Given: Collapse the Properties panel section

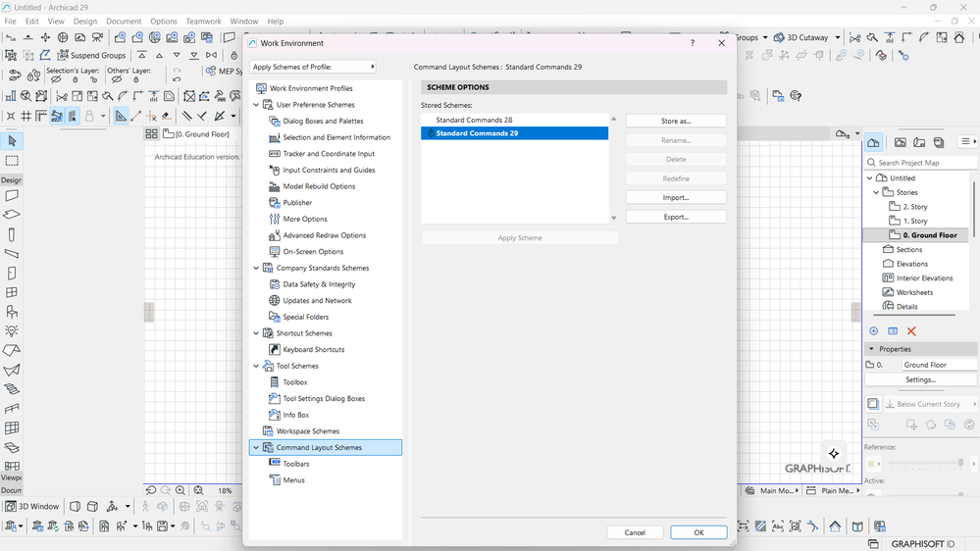Looking at the screenshot, I should pos(871,349).
